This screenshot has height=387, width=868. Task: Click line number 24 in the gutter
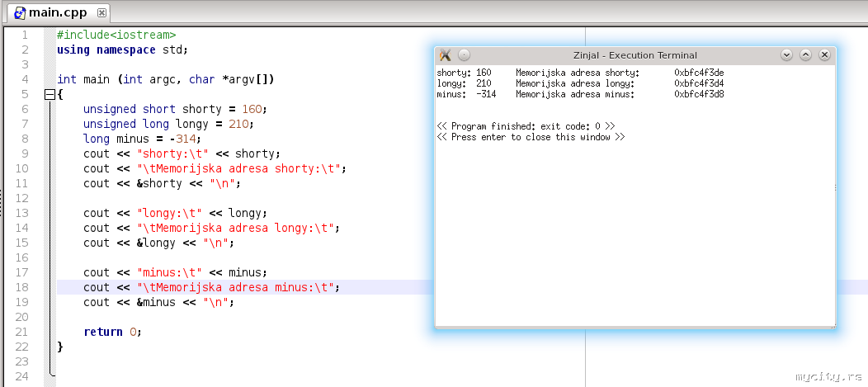click(21, 376)
